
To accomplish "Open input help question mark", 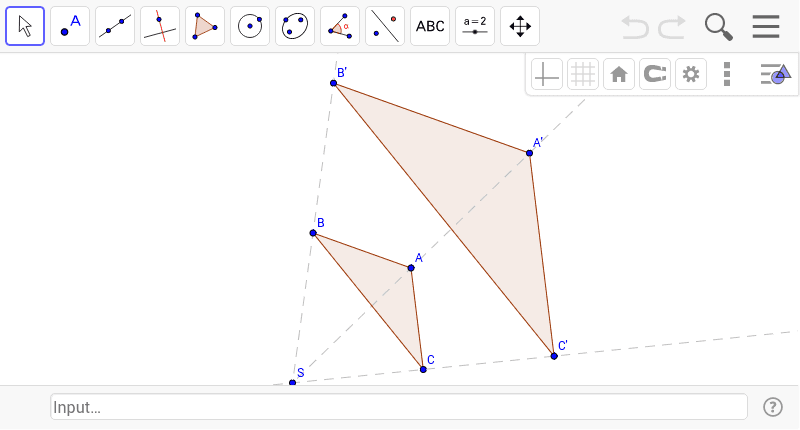I will (x=773, y=407).
